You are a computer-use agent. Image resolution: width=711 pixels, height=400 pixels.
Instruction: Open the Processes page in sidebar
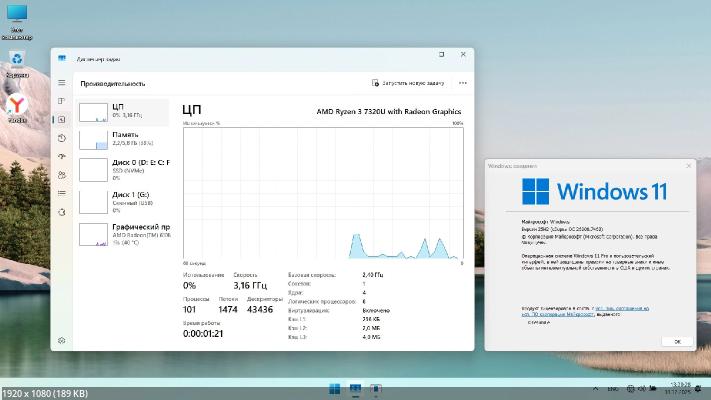pyautogui.click(x=61, y=101)
